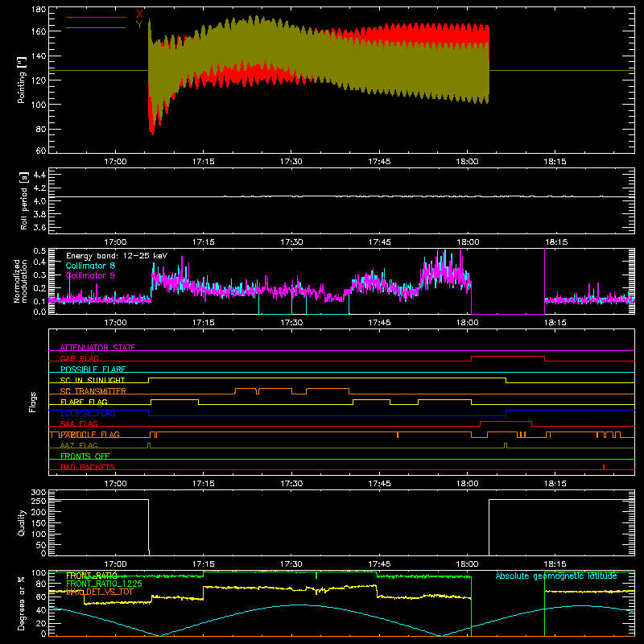Click the 'MAX_DET_VS_TOT' legend label

pyautogui.click(x=100, y=592)
